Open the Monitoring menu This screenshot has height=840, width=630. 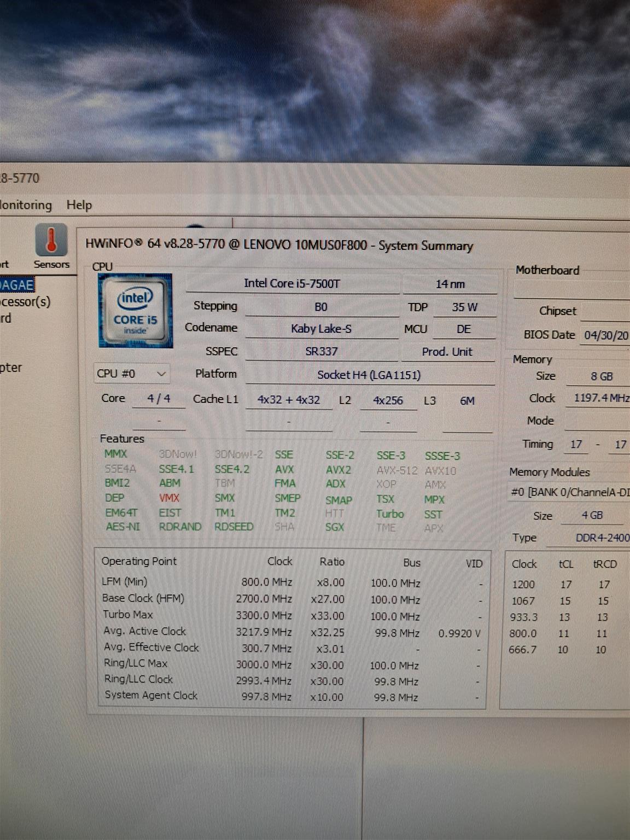click(26, 205)
